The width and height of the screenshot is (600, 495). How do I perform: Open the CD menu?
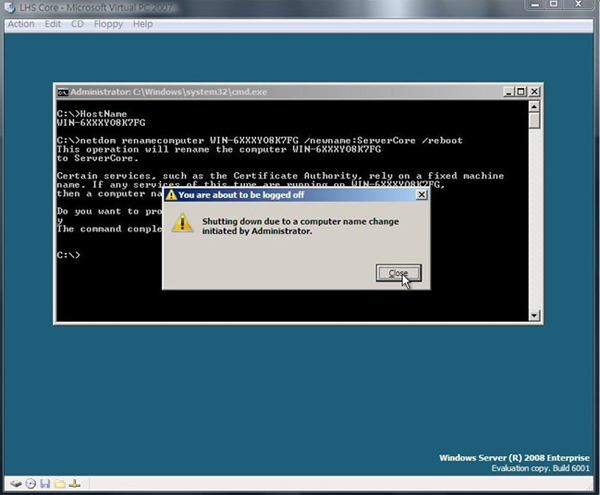tap(77, 23)
